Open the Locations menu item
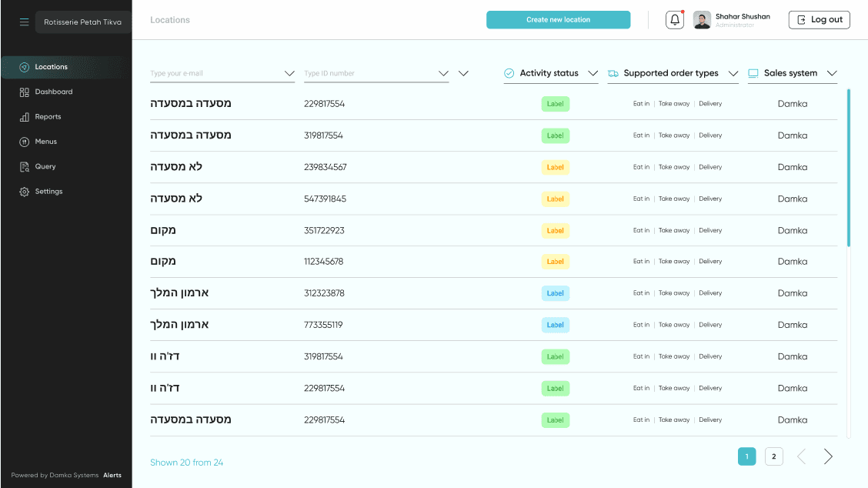The width and height of the screenshot is (868, 488). [x=66, y=67]
